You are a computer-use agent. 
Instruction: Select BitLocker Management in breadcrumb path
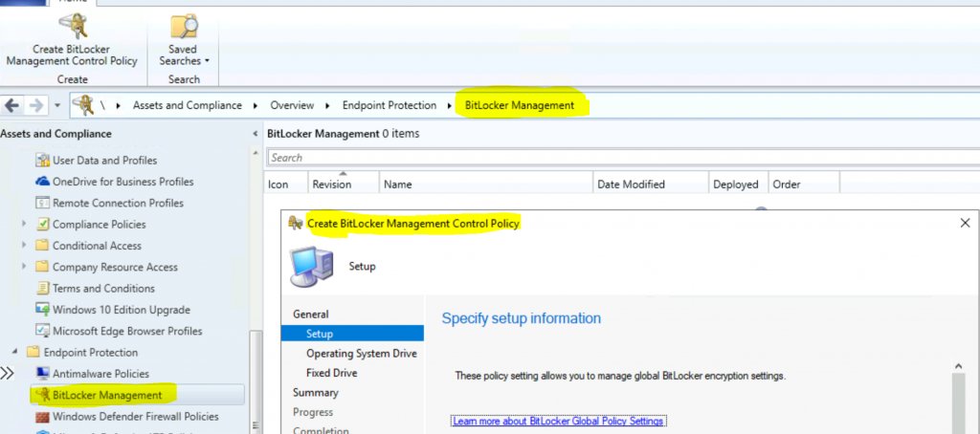click(520, 105)
